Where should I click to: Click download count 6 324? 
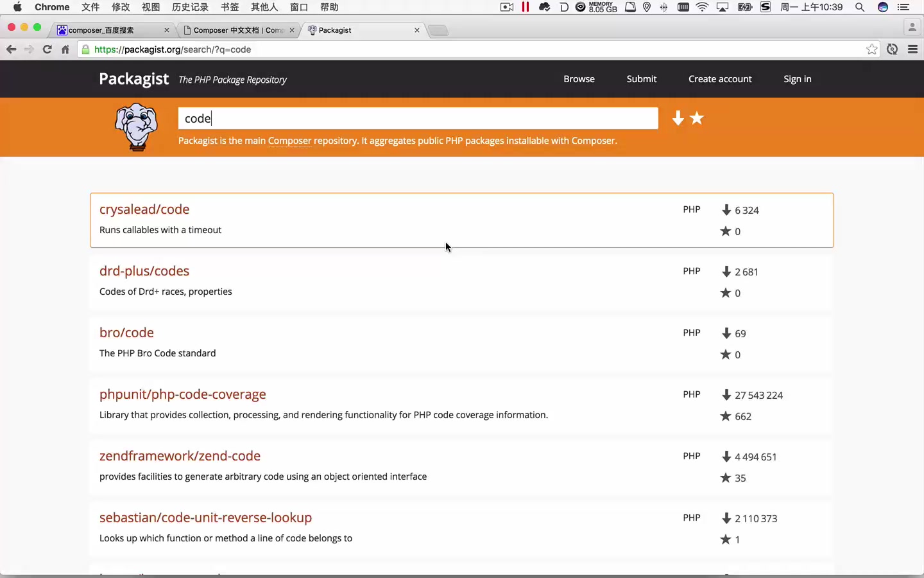pyautogui.click(x=747, y=210)
